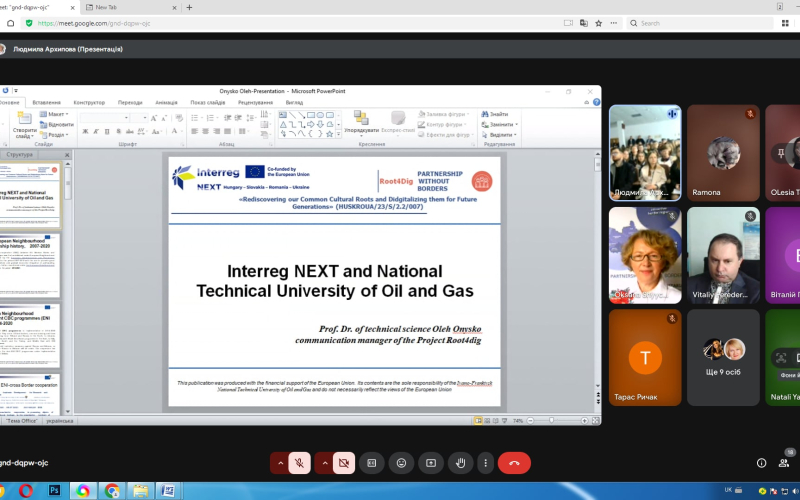Show the participants people panel
This screenshot has height=500, width=800.
[784, 463]
